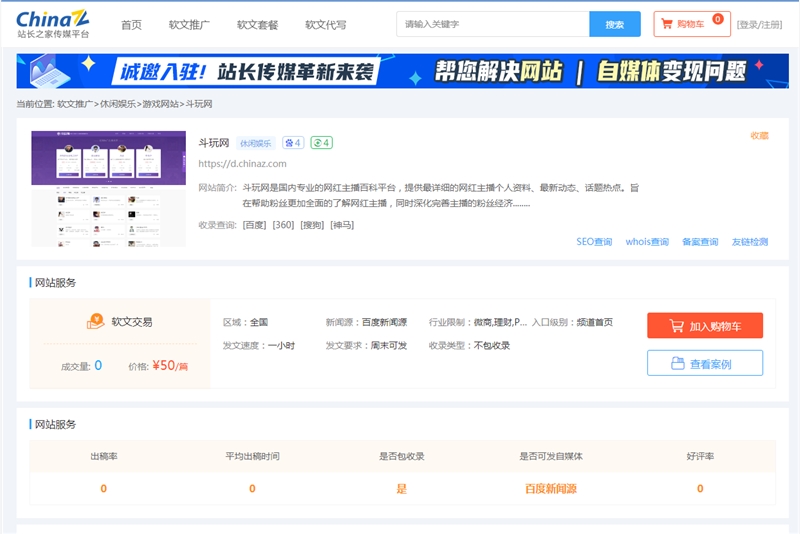Click the Baidu weight paw badge

click(293, 143)
